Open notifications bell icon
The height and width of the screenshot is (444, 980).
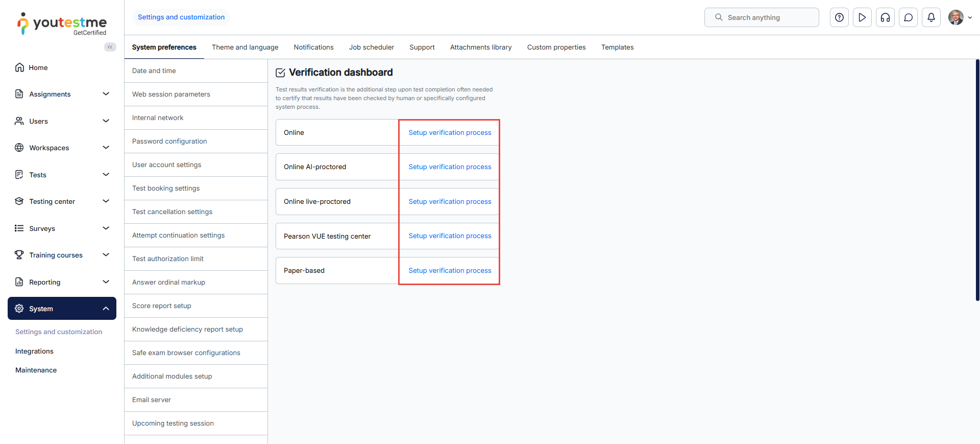pos(931,17)
